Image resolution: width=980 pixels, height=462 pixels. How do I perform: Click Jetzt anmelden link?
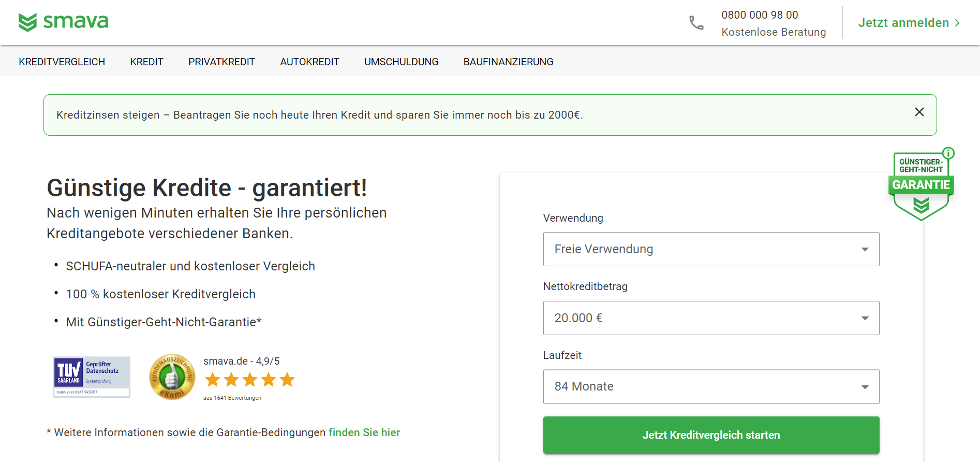point(903,23)
